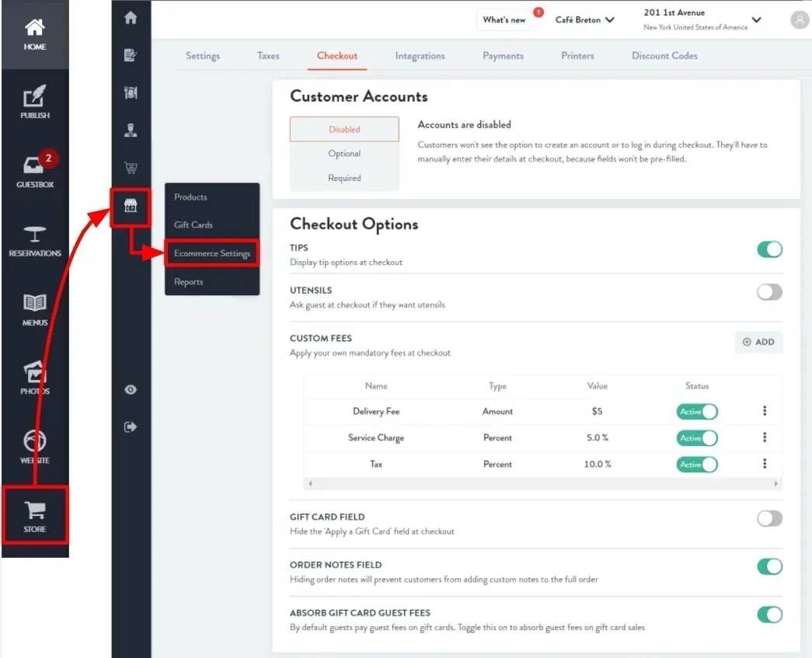812x658 pixels.
Task: Expand the 201 1st Avenue location dropdown
Action: (702, 19)
